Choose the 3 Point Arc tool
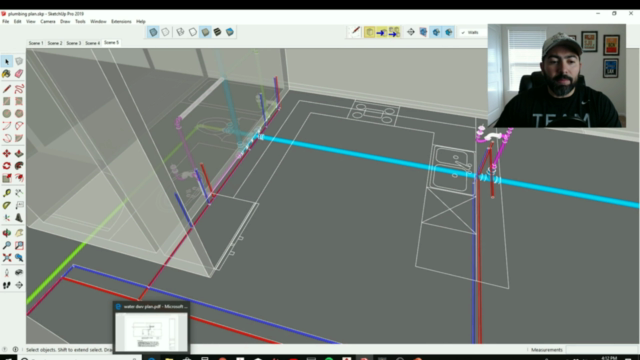The height and width of the screenshot is (360, 640). click(x=7, y=138)
